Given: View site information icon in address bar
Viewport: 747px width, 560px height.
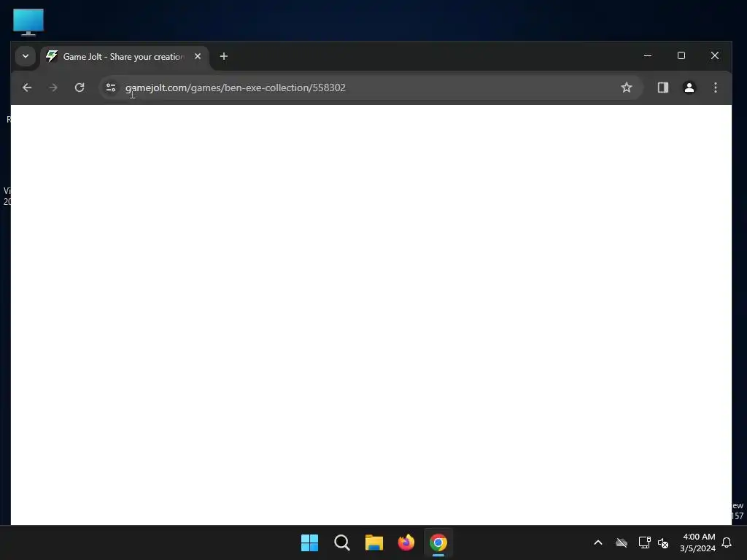Looking at the screenshot, I should tap(111, 87).
